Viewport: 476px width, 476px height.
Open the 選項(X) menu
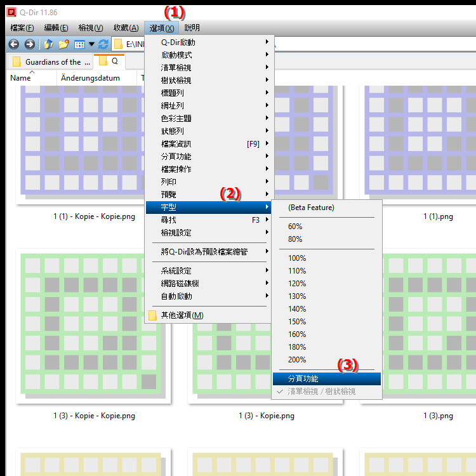click(161, 28)
